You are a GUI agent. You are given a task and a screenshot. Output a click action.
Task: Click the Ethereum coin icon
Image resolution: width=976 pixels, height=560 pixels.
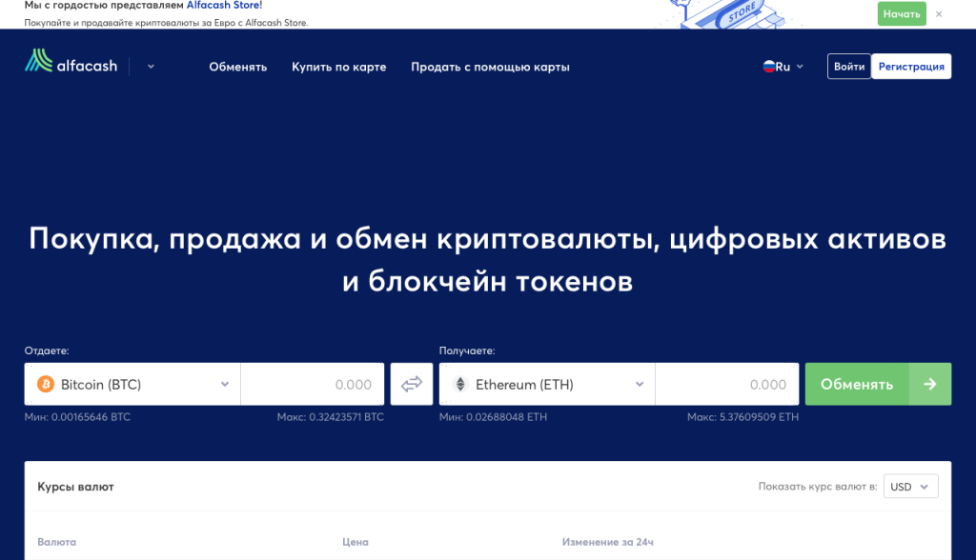pyautogui.click(x=460, y=385)
